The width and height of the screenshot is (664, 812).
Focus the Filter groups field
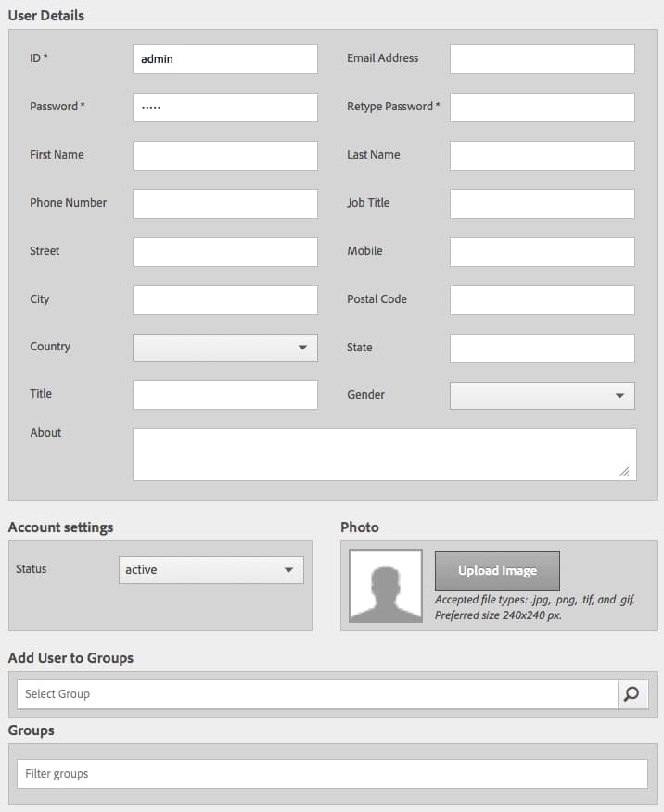tap(332, 774)
